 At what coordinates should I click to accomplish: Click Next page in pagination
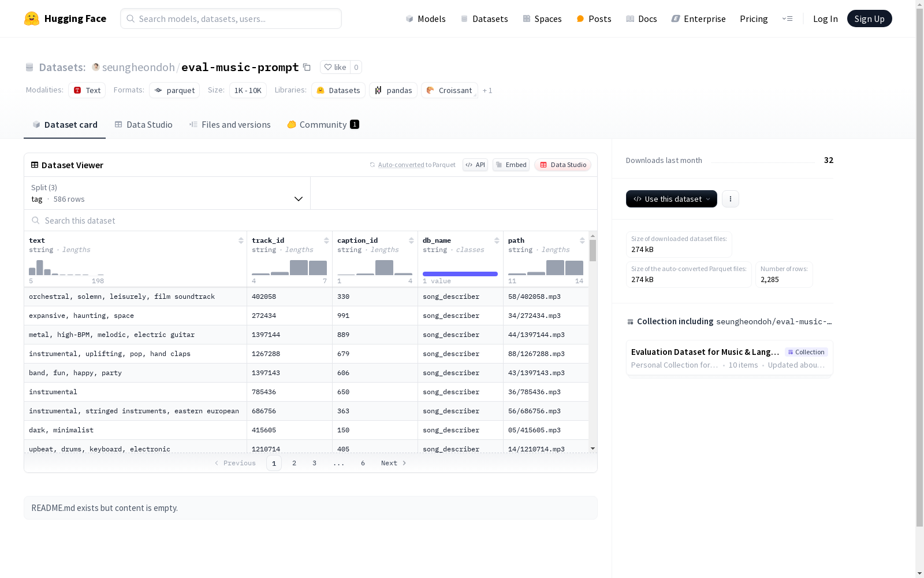coord(394,463)
